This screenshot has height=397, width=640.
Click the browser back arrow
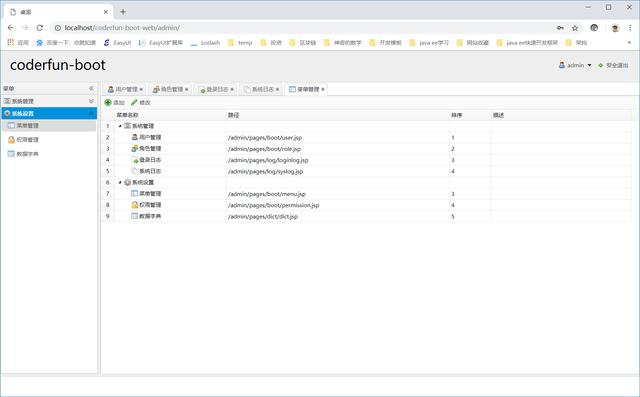[11, 28]
